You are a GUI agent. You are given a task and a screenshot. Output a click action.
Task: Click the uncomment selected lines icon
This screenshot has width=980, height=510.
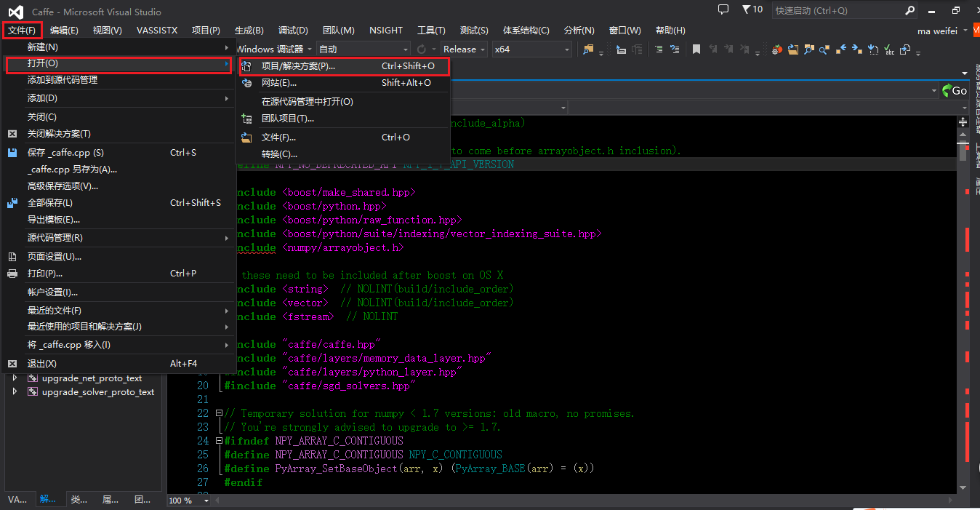(x=675, y=49)
